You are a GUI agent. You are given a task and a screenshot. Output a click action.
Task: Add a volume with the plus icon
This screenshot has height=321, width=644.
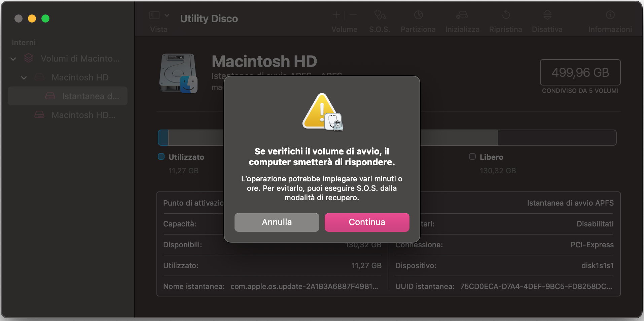[336, 15]
